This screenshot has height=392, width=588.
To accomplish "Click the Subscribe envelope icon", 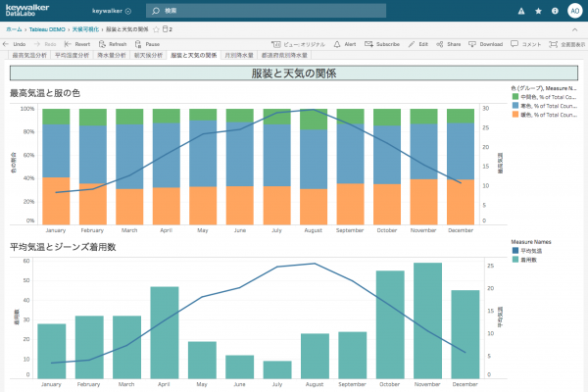I will [368, 44].
